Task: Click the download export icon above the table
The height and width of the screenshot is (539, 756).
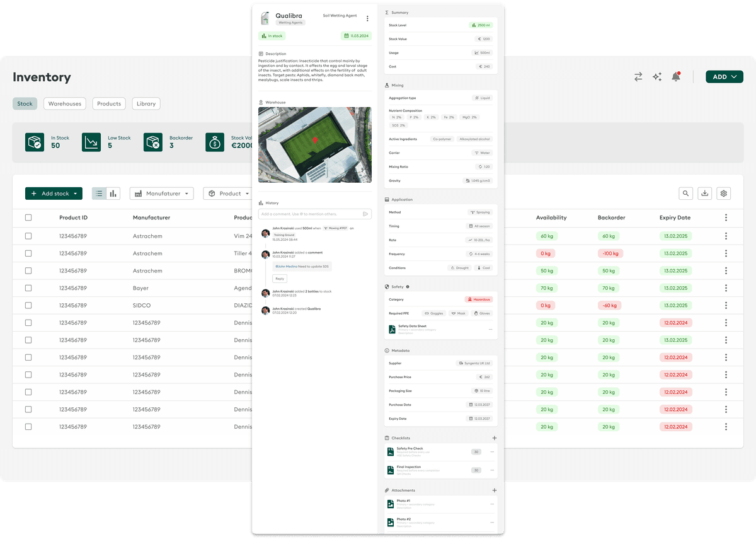Action: (x=704, y=194)
